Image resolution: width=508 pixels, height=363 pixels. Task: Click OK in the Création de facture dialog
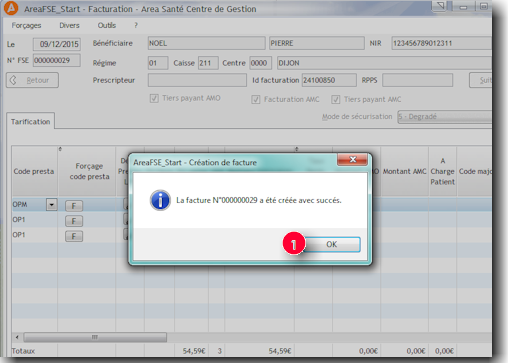pos(332,244)
